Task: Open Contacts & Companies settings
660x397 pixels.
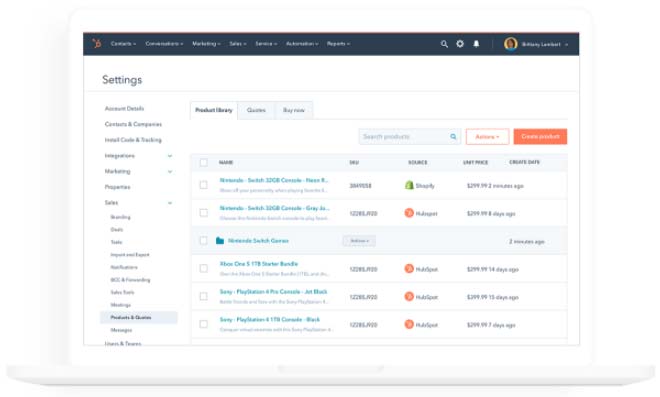Action: 133,124
